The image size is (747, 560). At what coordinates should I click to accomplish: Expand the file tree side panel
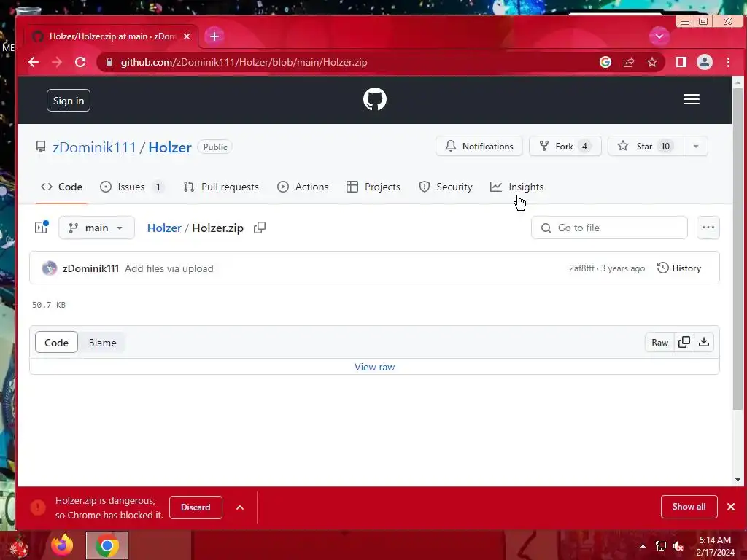point(42,227)
